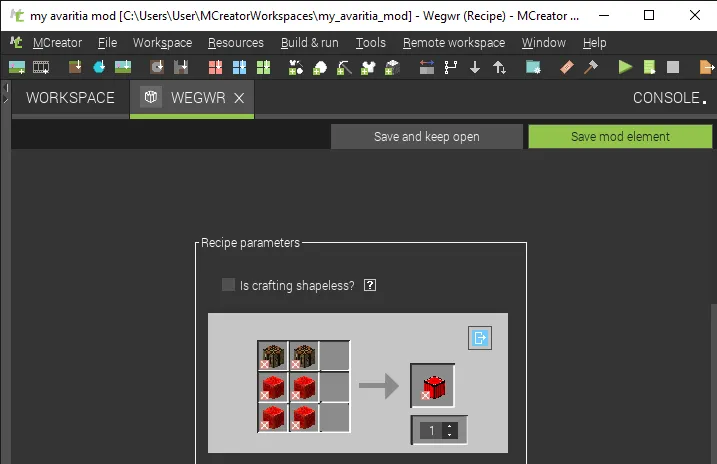Enable the Is crafting shapeless checkbox
Screen dimensions: 717x464
[x=228, y=285]
